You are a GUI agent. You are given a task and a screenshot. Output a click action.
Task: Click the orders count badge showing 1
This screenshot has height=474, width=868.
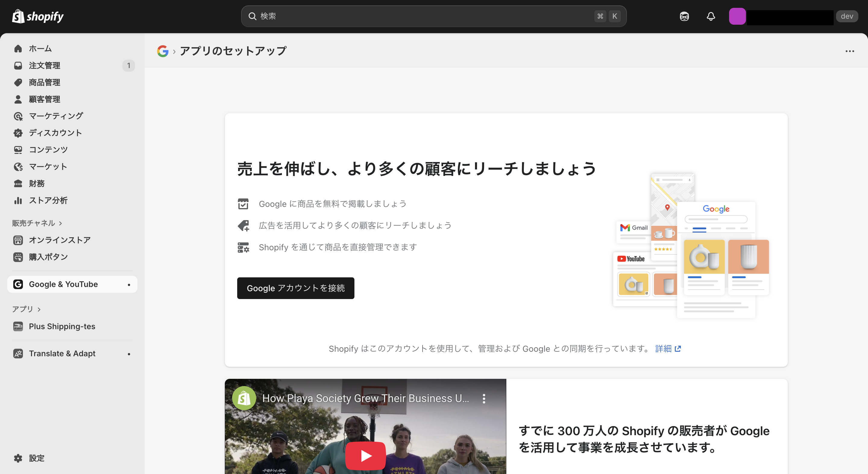coord(128,65)
